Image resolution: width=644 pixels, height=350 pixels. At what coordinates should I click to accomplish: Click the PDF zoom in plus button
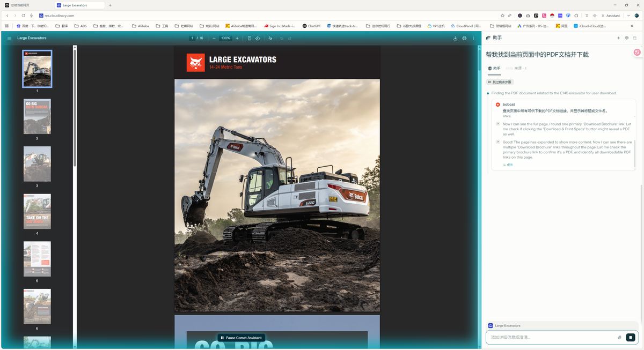click(237, 38)
